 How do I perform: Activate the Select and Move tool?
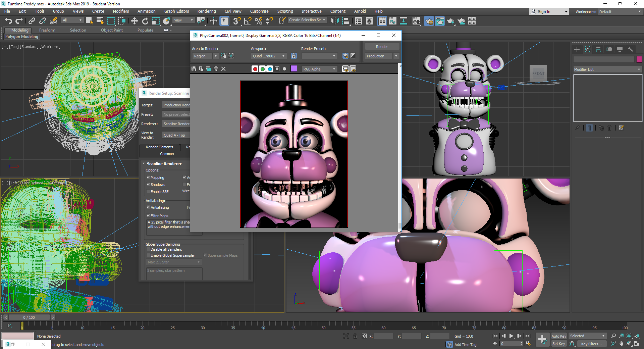click(x=135, y=21)
